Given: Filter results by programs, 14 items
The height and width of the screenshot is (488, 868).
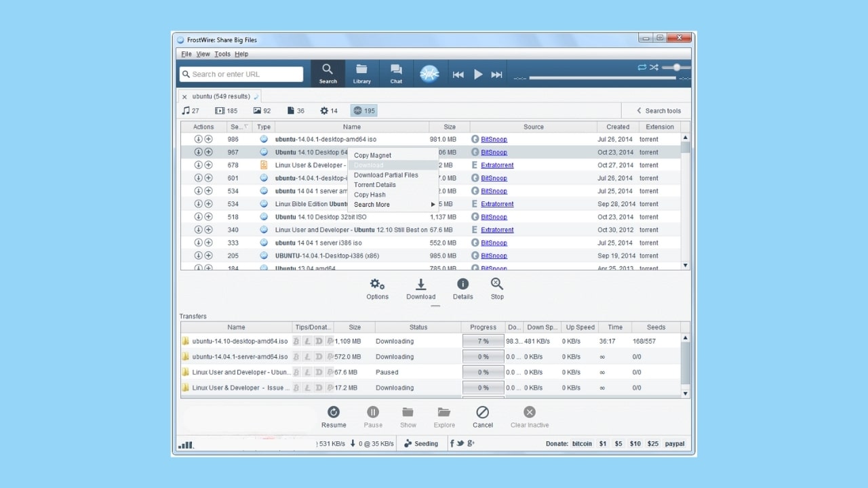Looking at the screenshot, I should [x=329, y=110].
